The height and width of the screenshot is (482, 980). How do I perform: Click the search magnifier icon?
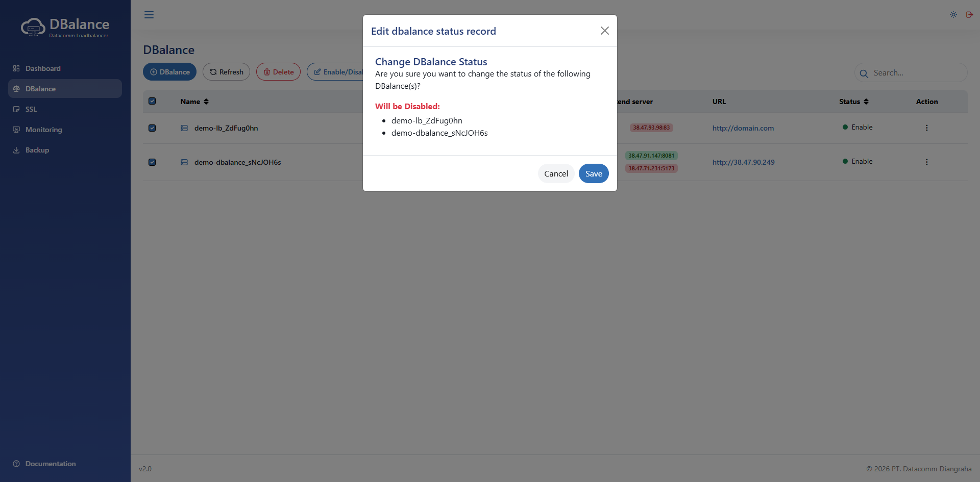[x=864, y=73]
